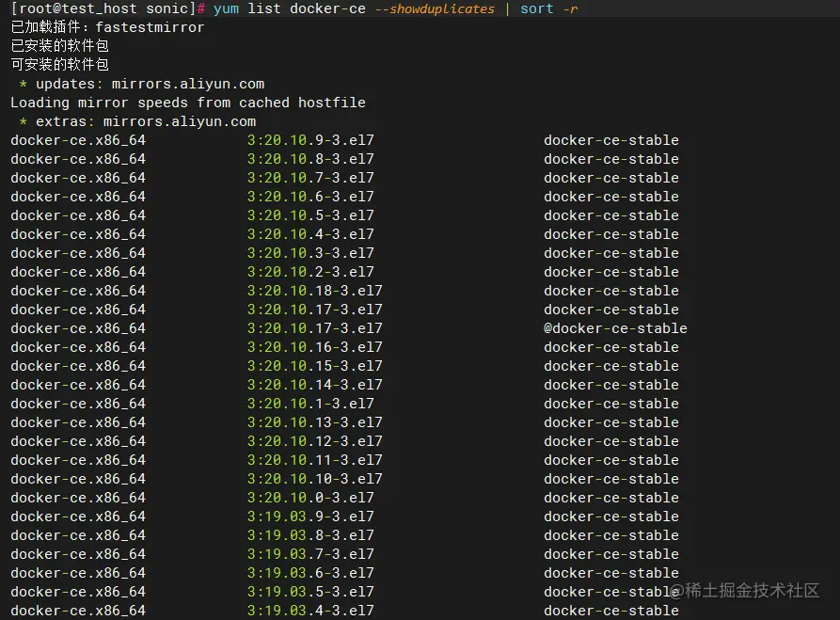Viewport: 840px width, 620px height.
Task: Select "docker-ce.x86_64" in the 20.10.0 row
Action: click(78, 498)
